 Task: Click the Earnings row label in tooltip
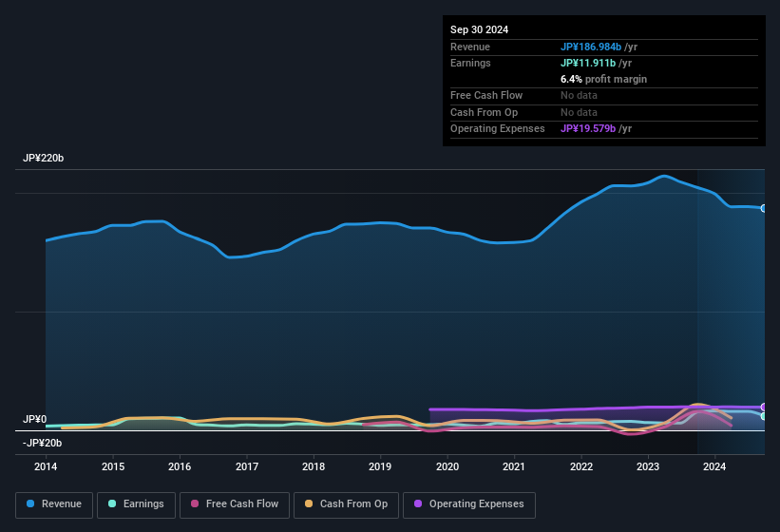point(470,63)
